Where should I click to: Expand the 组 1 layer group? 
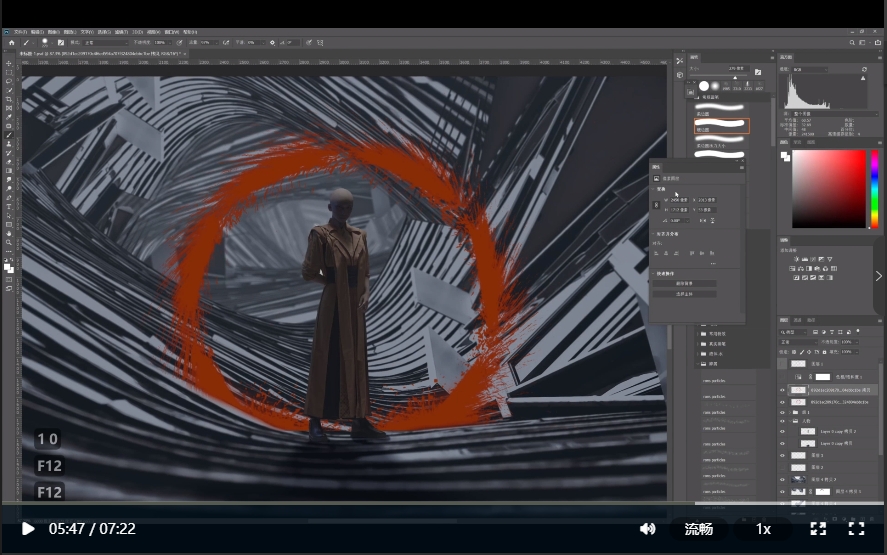click(790, 412)
